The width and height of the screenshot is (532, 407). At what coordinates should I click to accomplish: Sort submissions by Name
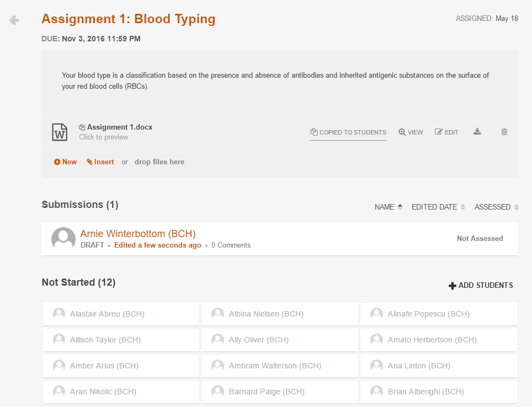pos(388,207)
